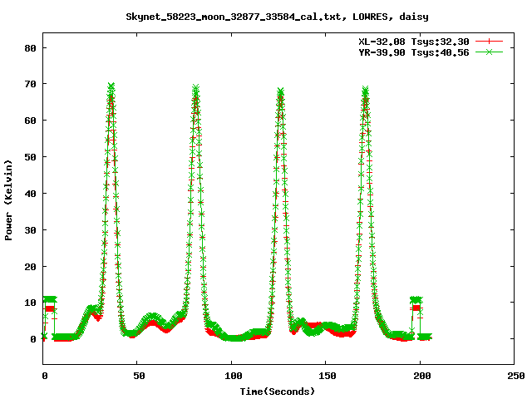Viewport: 532px width, 399px height.
Task: Click the third peak's top near 125 seconds
Action: (x=280, y=91)
